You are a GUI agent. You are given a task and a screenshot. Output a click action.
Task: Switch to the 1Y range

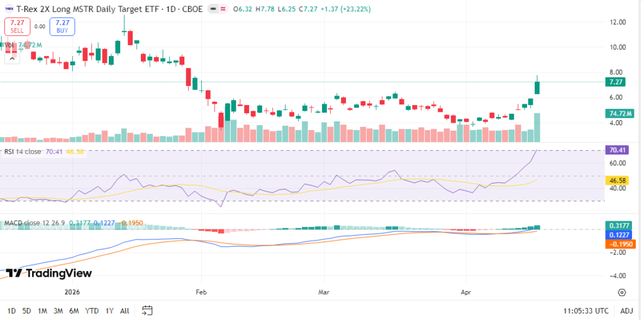[x=109, y=311]
